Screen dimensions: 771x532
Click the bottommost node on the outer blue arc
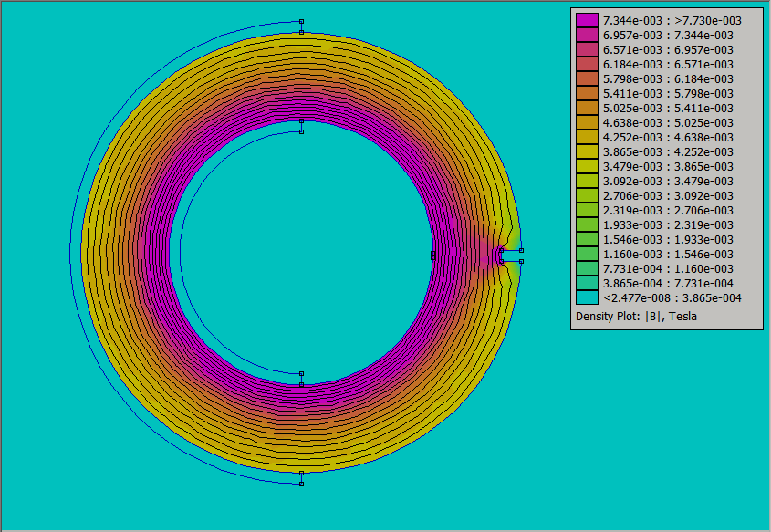(301, 484)
